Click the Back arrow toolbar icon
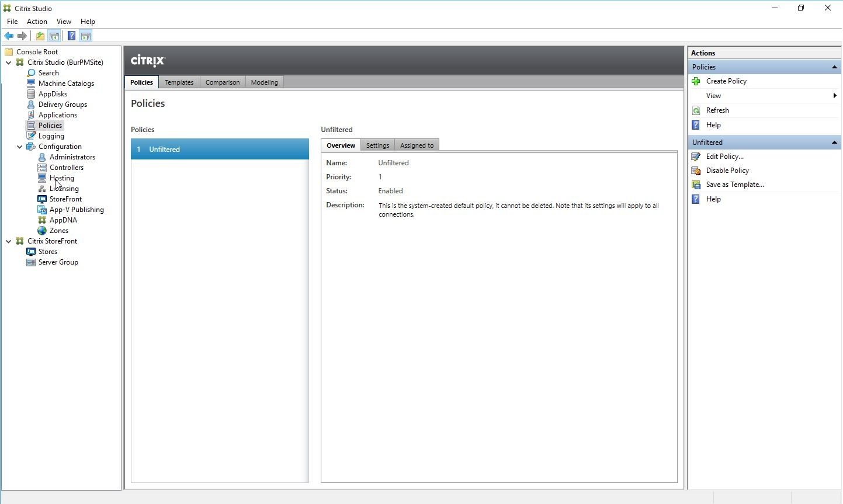843x504 pixels. click(x=9, y=36)
